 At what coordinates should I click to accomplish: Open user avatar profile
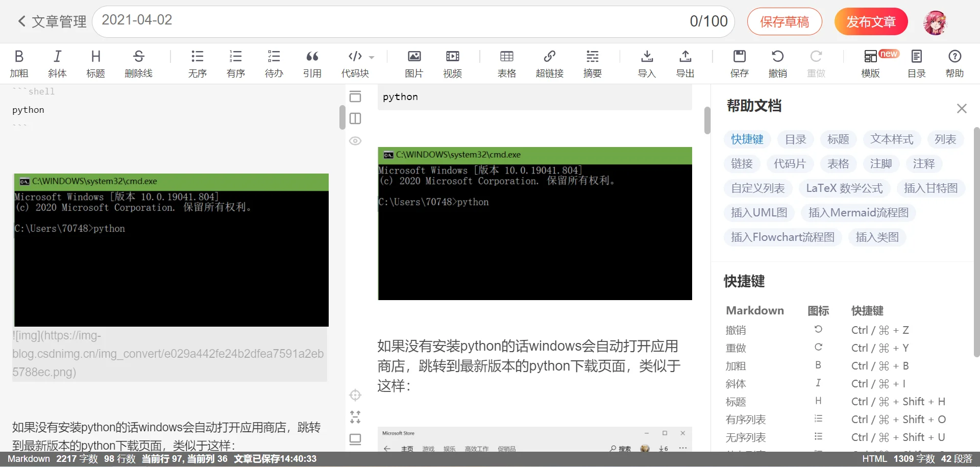936,22
